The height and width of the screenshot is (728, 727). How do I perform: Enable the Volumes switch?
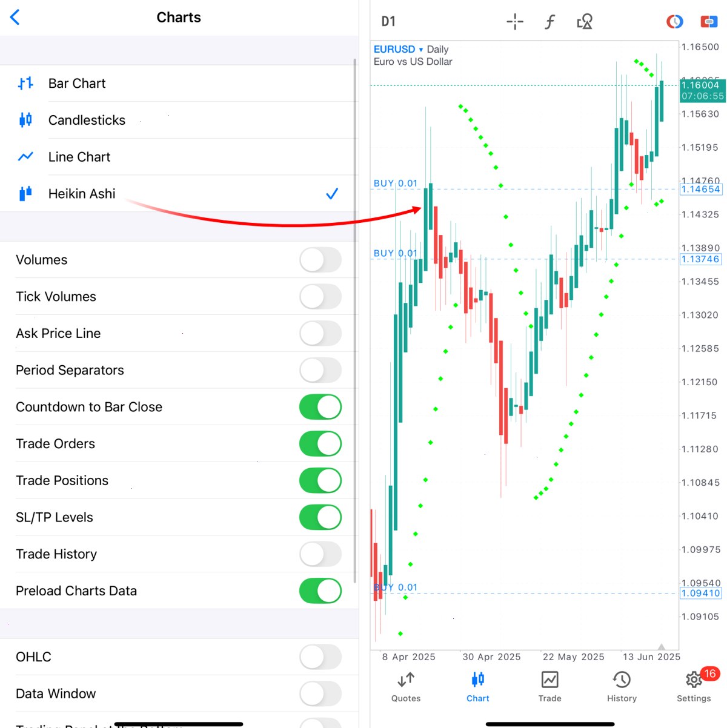[320, 260]
